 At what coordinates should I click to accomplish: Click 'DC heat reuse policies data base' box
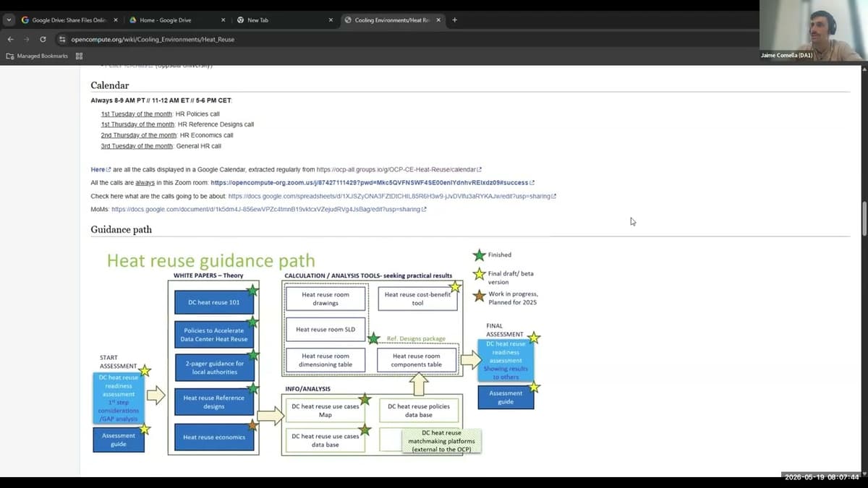[419, 411]
